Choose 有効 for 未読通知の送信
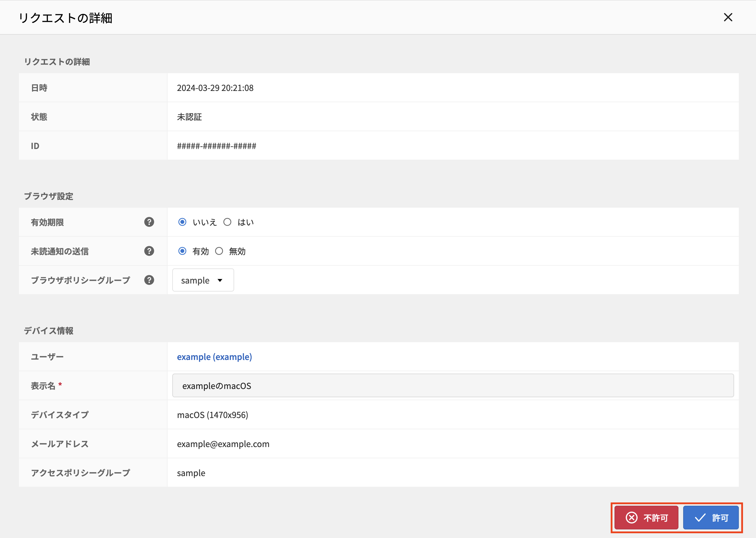 [182, 251]
